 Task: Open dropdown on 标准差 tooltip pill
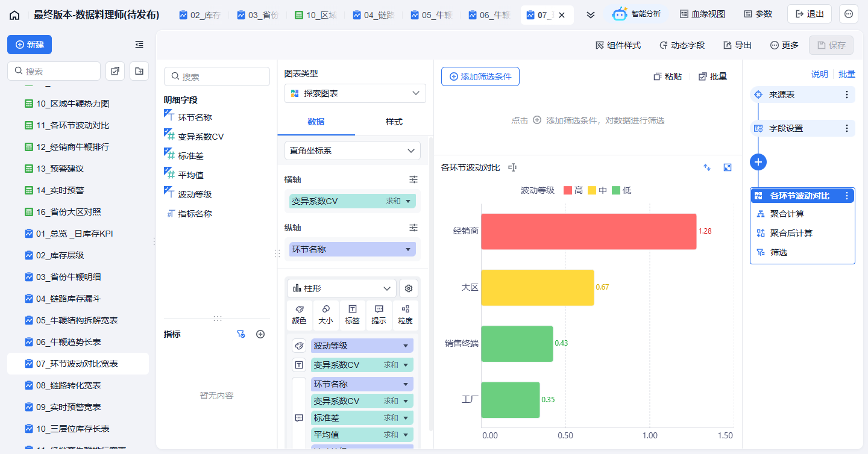tap(406, 418)
